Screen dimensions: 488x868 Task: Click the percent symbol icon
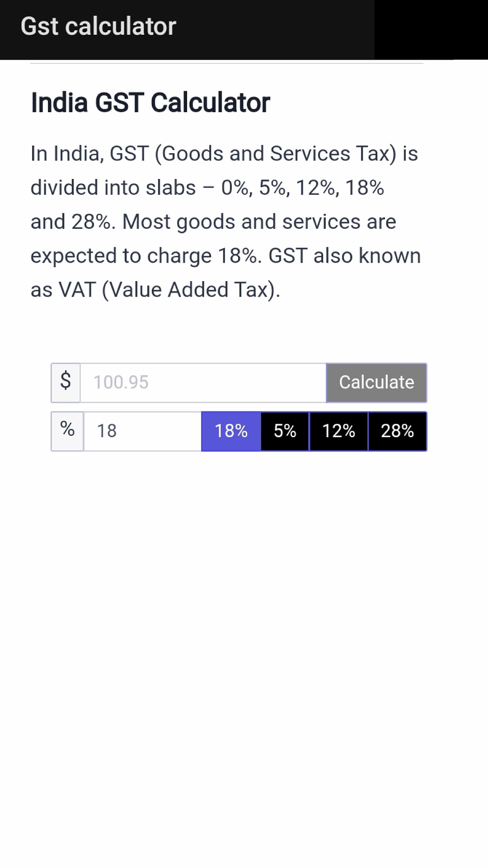[x=67, y=430]
